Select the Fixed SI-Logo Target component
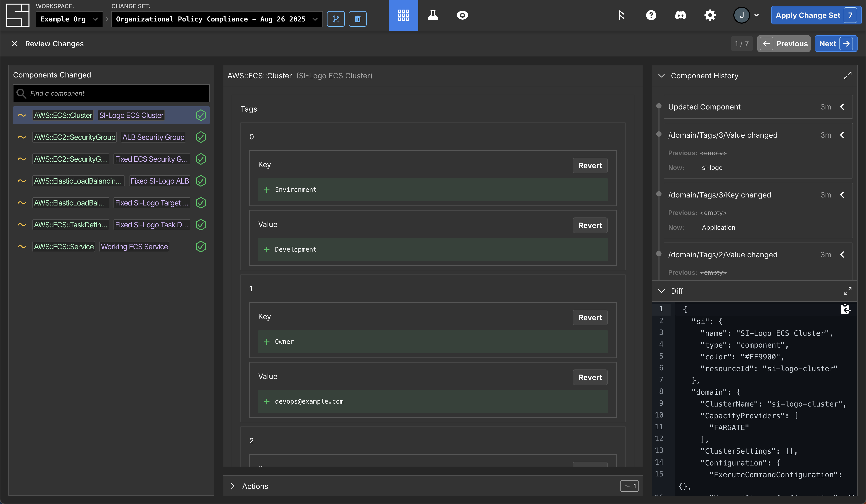 [x=111, y=203]
